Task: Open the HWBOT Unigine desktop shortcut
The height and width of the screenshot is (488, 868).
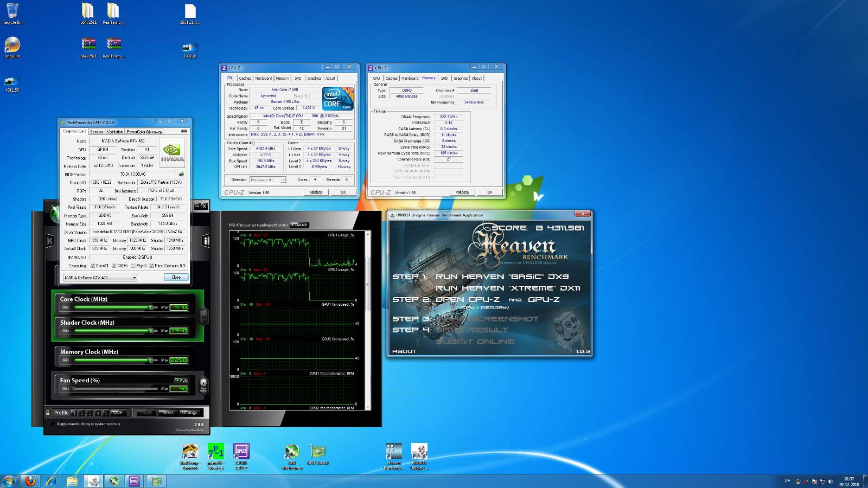Action: coord(419,456)
